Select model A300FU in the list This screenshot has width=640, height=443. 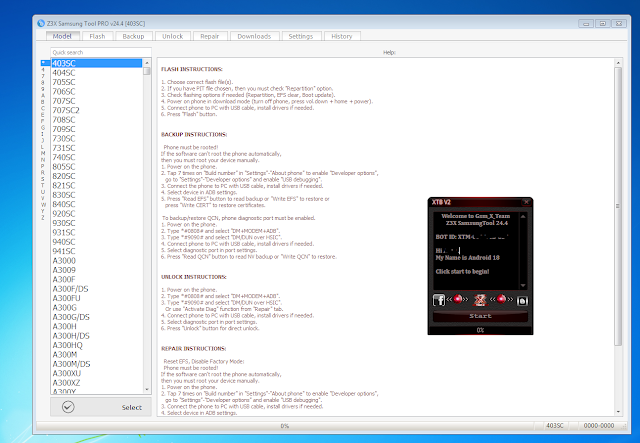[96, 298]
